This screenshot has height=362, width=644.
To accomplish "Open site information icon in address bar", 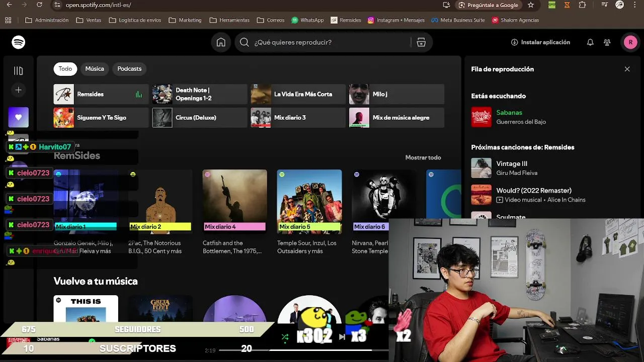I will coord(57,5).
